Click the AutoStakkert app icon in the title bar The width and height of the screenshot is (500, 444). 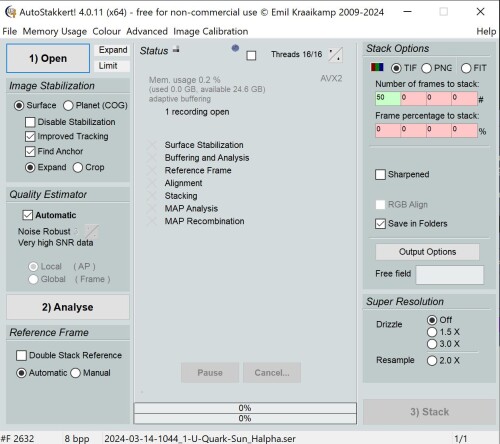[11, 12]
